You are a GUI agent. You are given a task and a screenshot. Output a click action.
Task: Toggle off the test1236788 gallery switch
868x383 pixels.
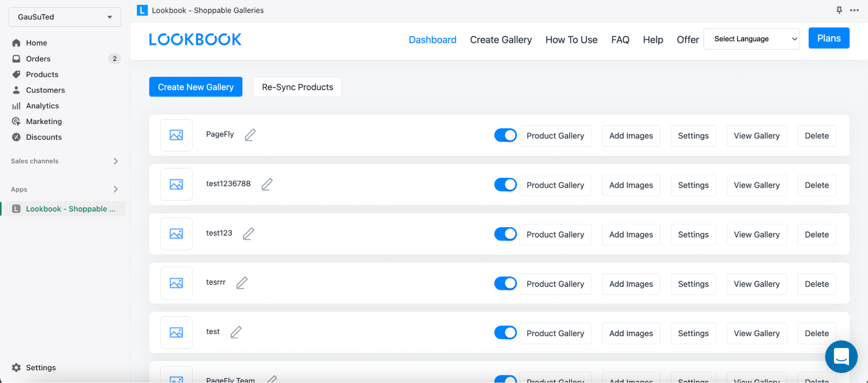505,185
